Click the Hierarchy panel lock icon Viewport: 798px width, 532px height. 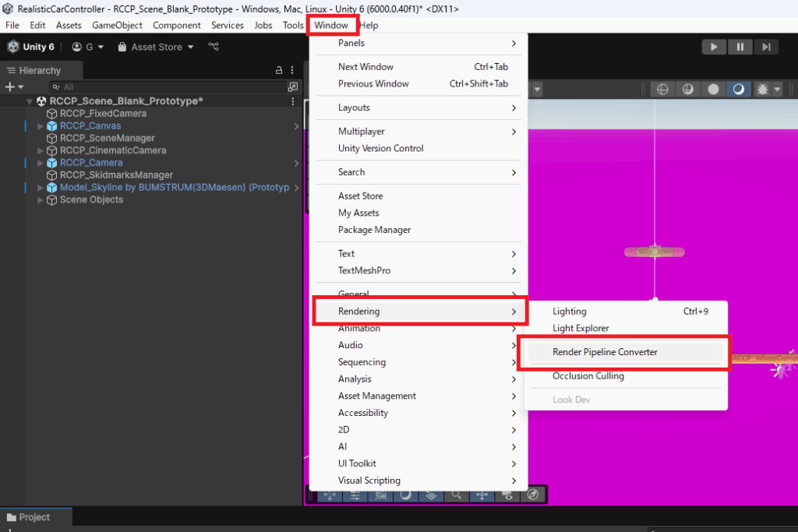(x=279, y=70)
